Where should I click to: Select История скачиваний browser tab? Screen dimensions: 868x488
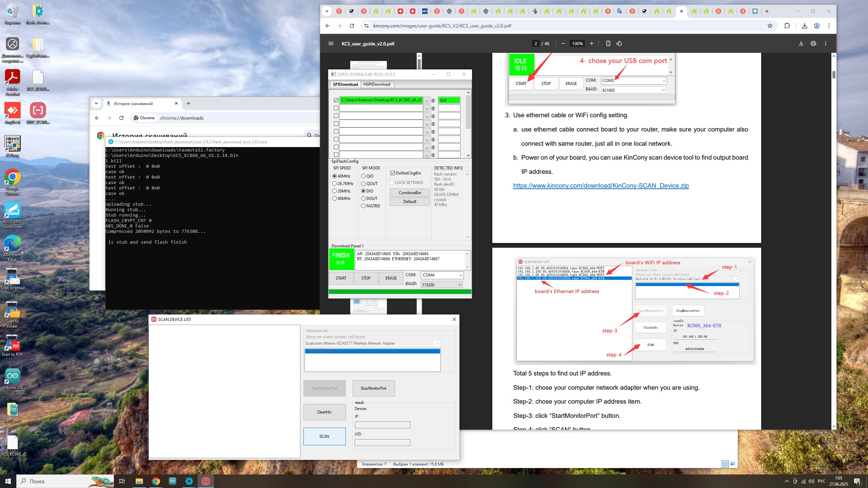pyautogui.click(x=133, y=104)
